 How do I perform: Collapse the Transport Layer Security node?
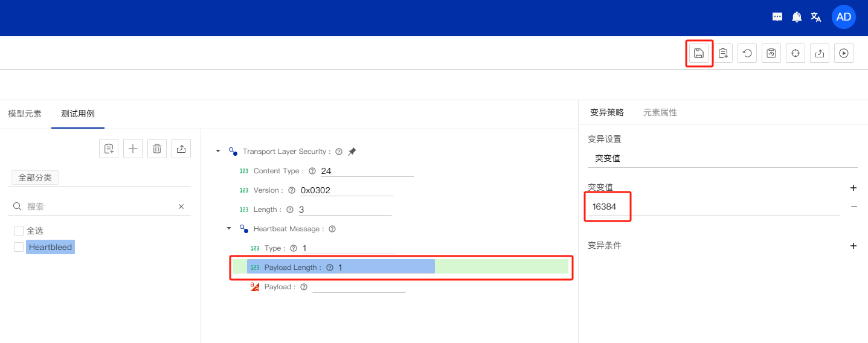[218, 152]
